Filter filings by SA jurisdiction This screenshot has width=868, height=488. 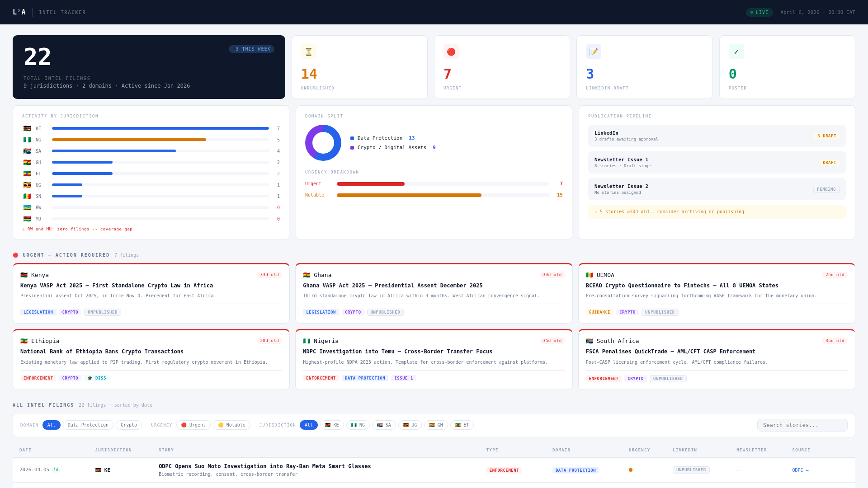[384, 425]
